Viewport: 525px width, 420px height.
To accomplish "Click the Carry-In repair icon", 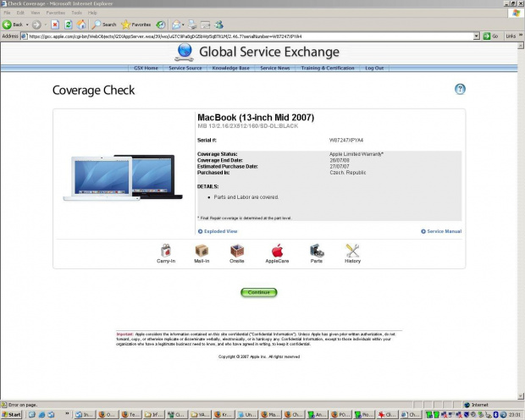I will click(166, 251).
